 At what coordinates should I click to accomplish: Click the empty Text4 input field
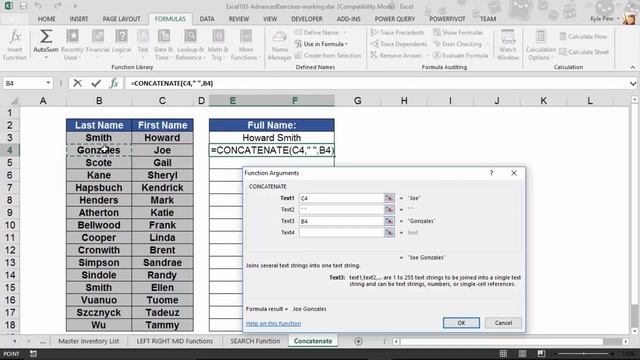[341, 232]
